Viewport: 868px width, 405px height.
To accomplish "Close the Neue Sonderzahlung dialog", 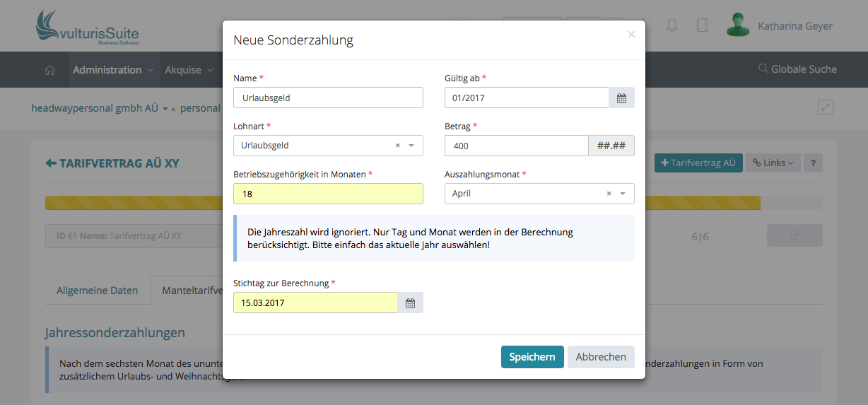I will [631, 34].
